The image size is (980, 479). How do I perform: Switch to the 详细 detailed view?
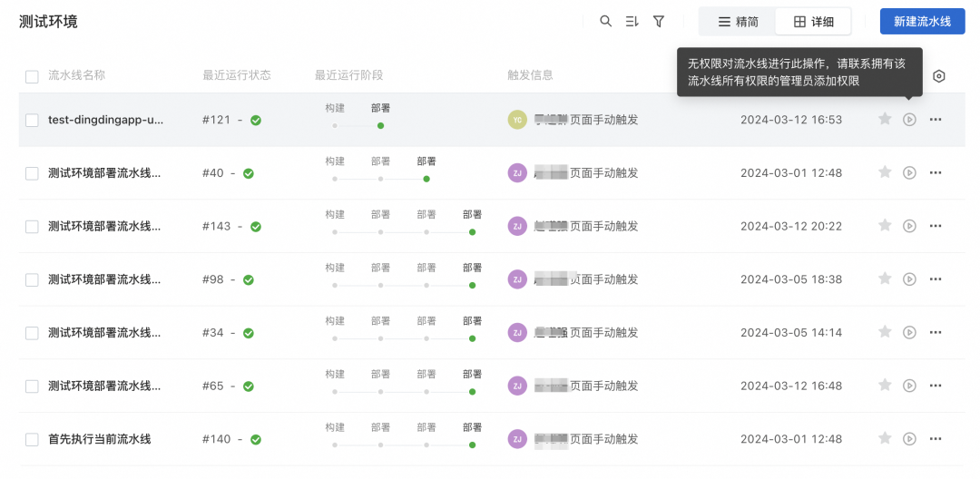pyautogui.click(x=813, y=22)
